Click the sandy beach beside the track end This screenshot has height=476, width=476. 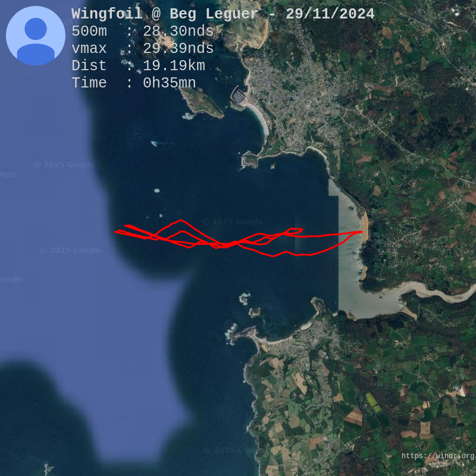365,226
